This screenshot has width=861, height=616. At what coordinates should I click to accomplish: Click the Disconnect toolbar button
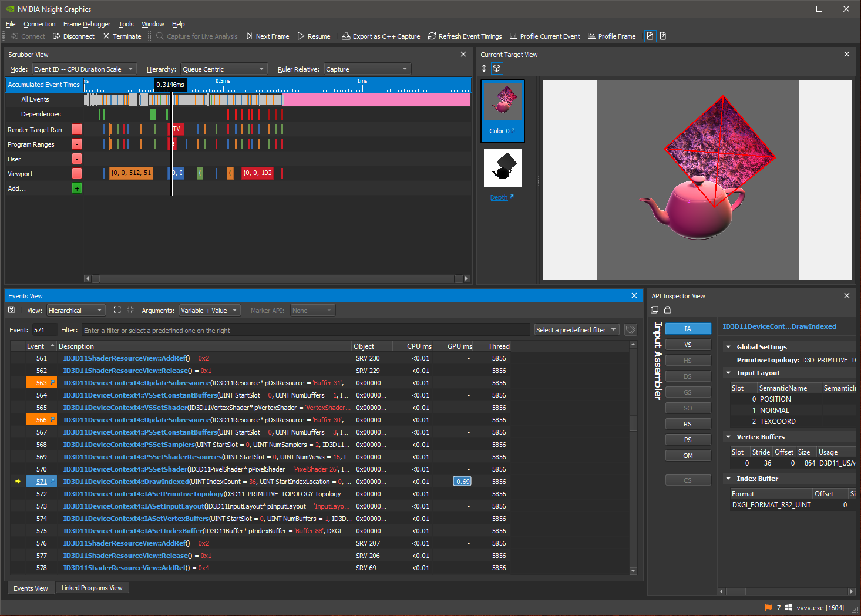73,36
